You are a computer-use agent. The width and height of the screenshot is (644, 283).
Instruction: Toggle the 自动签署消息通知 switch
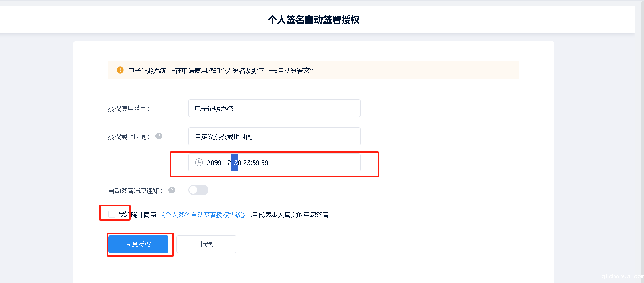[198, 190]
